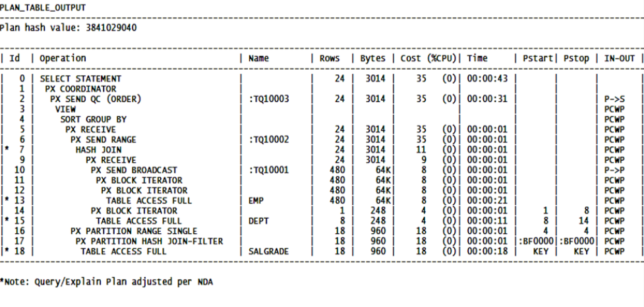Click PX RECEIVE operation in row 9
The image size is (644, 307).
111,159
